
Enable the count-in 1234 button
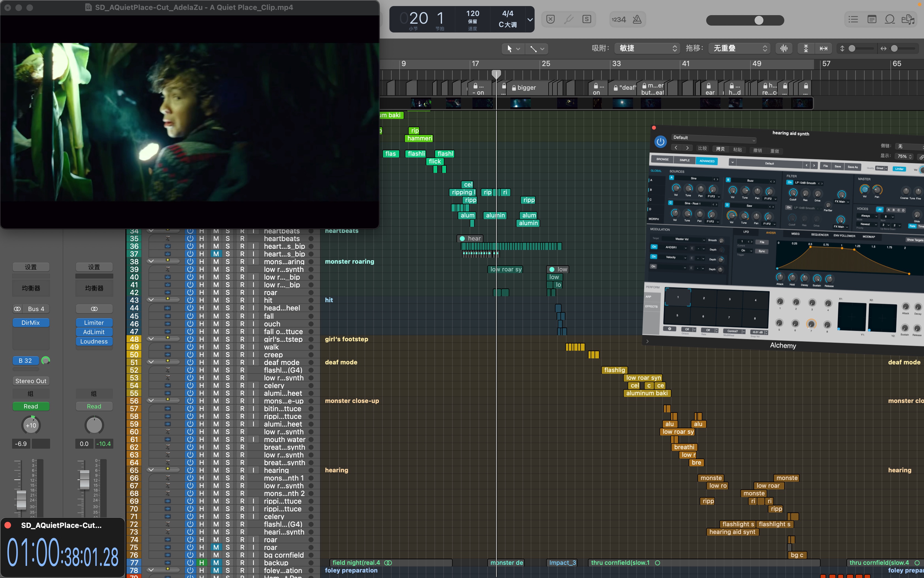[x=618, y=20]
